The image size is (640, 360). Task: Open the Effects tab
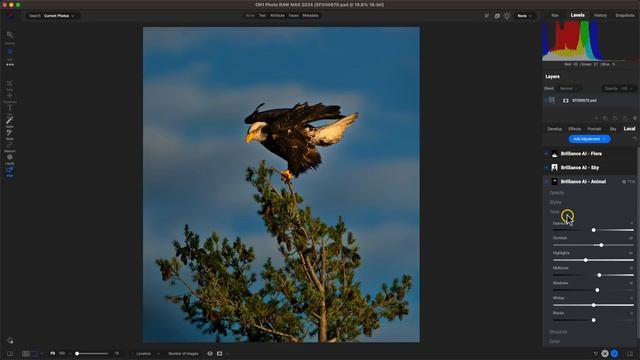[x=574, y=129]
